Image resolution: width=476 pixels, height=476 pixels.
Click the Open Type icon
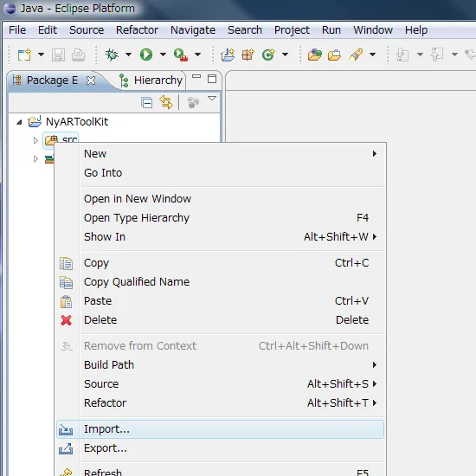[315, 55]
